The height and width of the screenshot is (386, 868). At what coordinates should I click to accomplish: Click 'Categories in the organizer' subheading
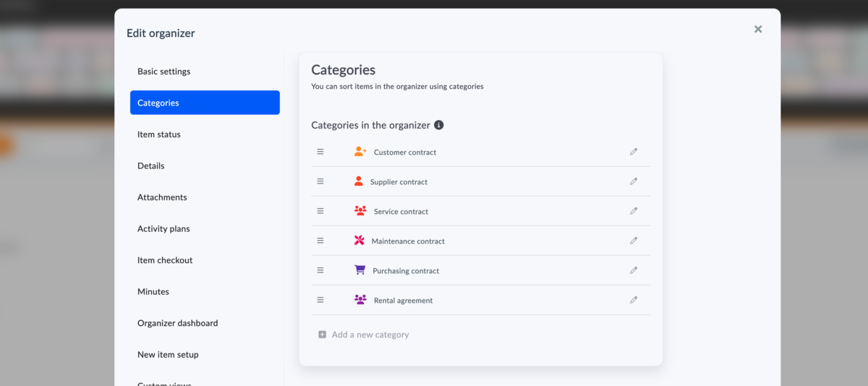point(370,125)
